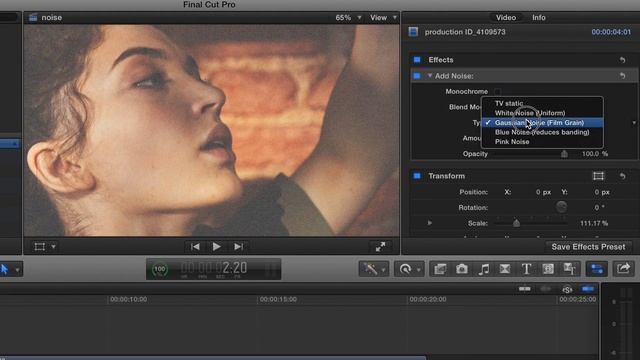Toggle skimming in the timeline
Viewport: 640px width, 360px height.
(524, 289)
